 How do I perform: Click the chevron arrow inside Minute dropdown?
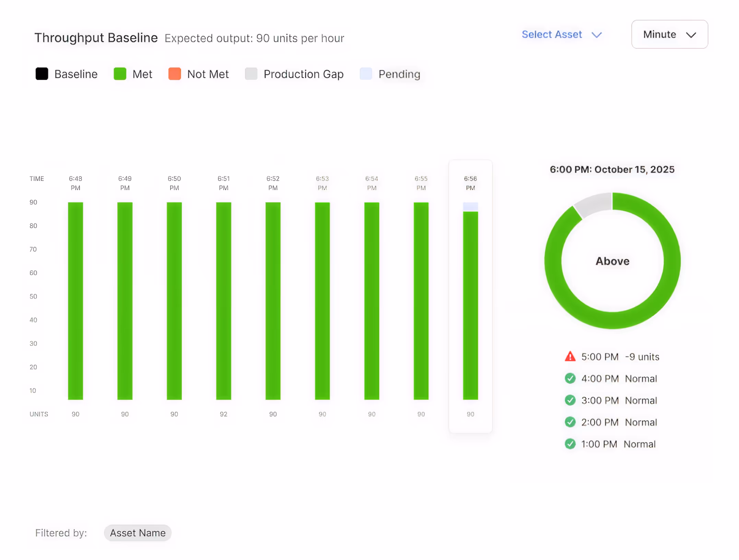[x=691, y=35]
